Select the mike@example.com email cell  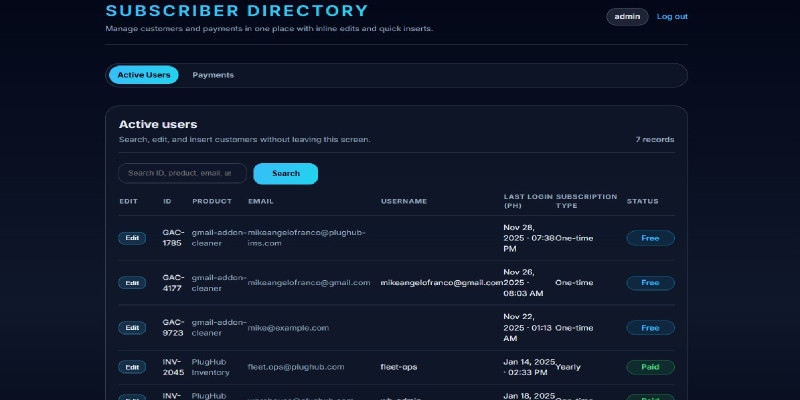click(288, 328)
